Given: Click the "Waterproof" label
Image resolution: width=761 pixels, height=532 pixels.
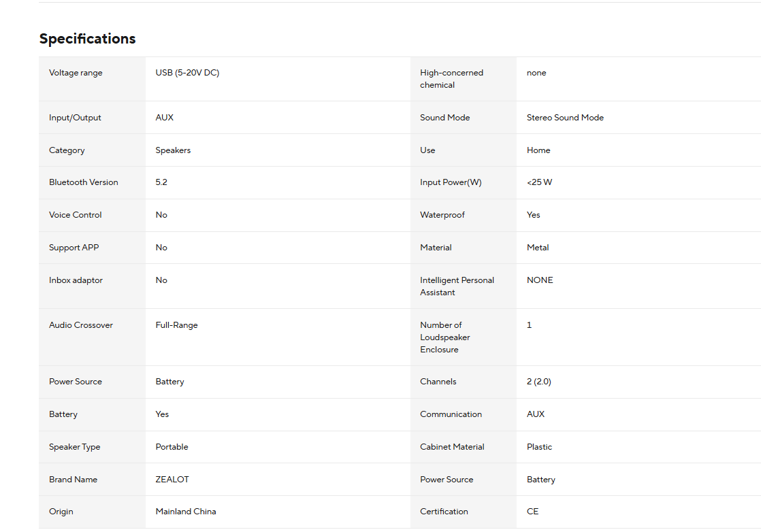Looking at the screenshot, I should point(442,215).
